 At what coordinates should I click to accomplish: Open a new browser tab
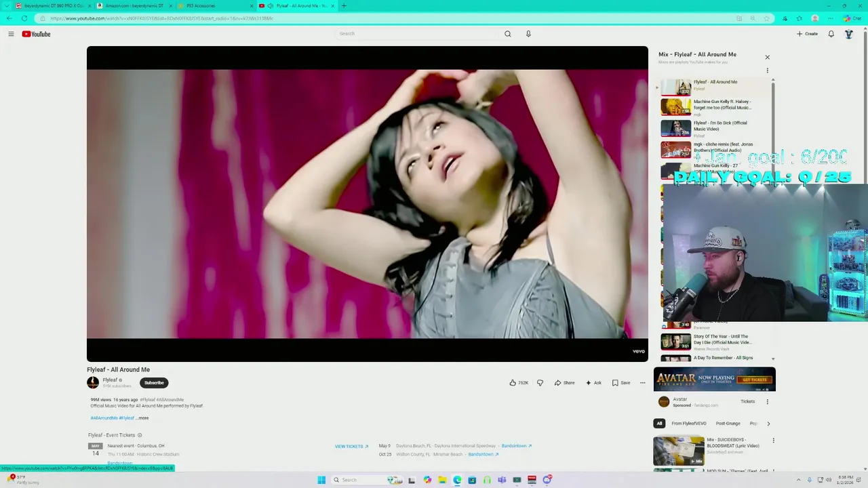tap(344, 6)
